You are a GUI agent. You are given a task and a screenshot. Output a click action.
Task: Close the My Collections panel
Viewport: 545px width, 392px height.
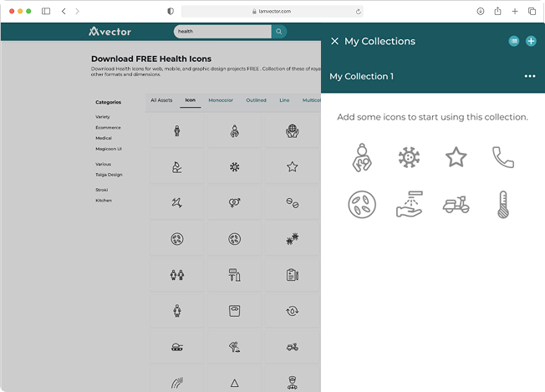[334, 41]
